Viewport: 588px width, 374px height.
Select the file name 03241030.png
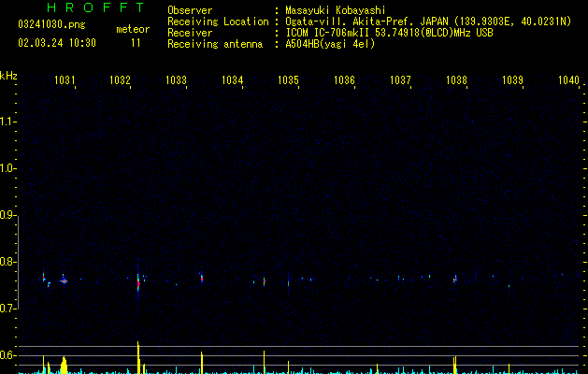tap(51, 25)
